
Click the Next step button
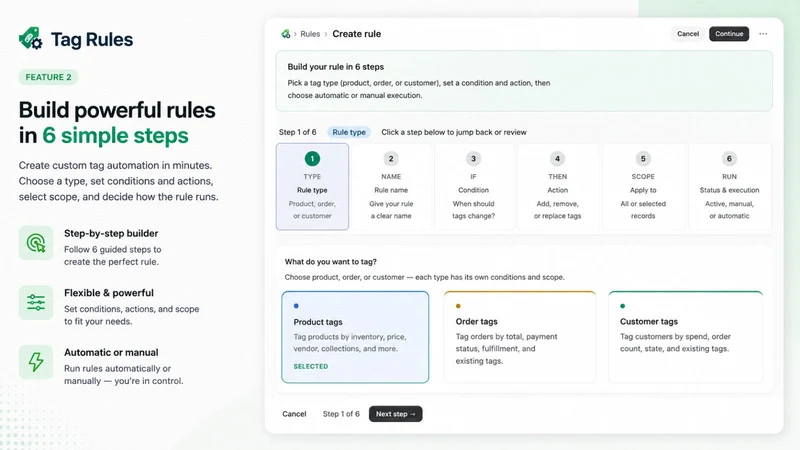(395, 414)
